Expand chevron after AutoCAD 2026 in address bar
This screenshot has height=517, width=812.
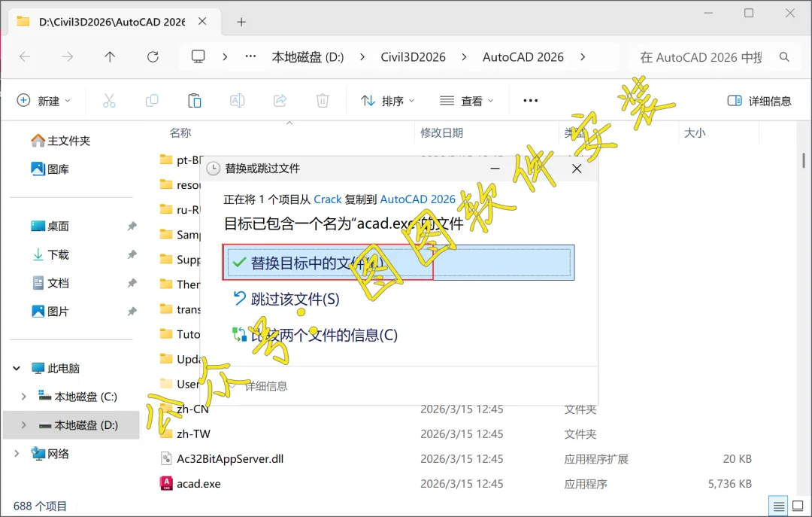click(583, 57)
